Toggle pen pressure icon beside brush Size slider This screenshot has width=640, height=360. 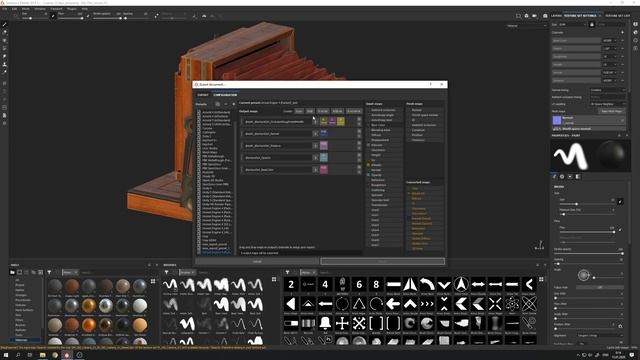(x=620, y=201)
